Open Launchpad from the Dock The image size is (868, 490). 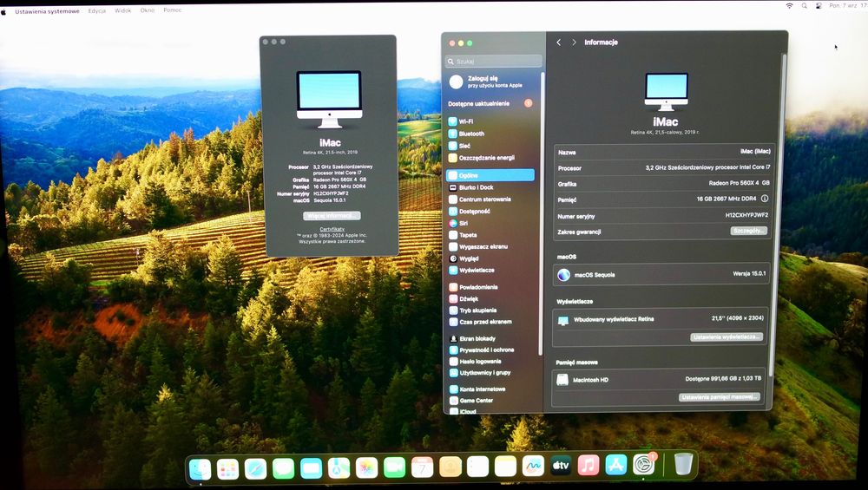point(227,469)
